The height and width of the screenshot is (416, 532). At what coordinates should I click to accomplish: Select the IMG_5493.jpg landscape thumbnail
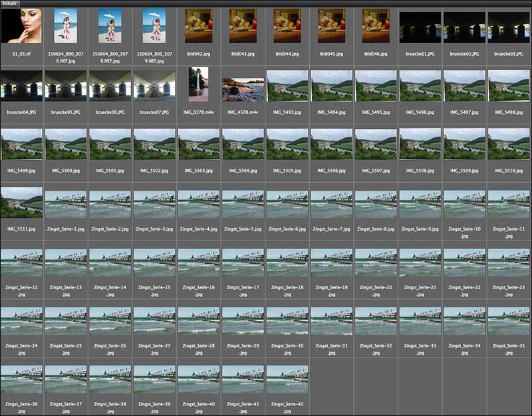click(x=287, y=86)
